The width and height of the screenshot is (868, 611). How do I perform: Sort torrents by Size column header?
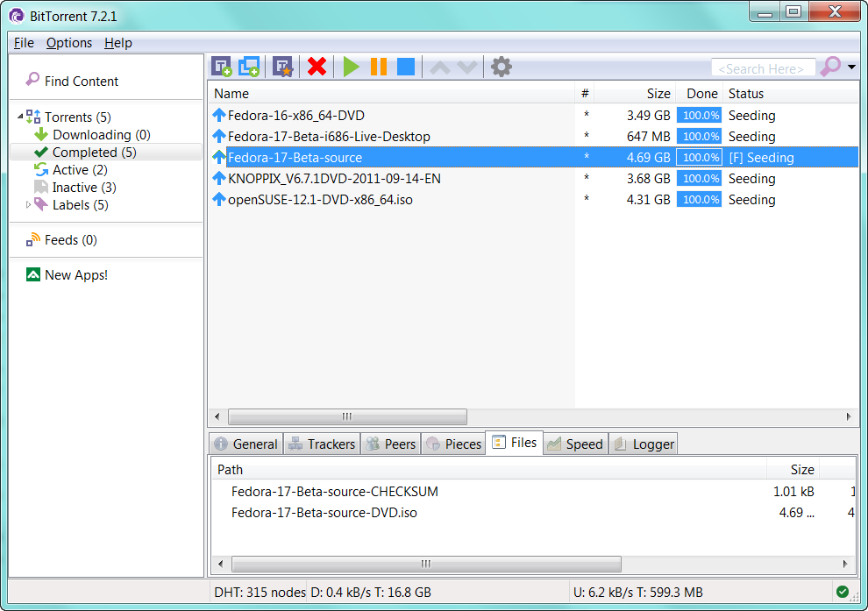pos(635,94)
